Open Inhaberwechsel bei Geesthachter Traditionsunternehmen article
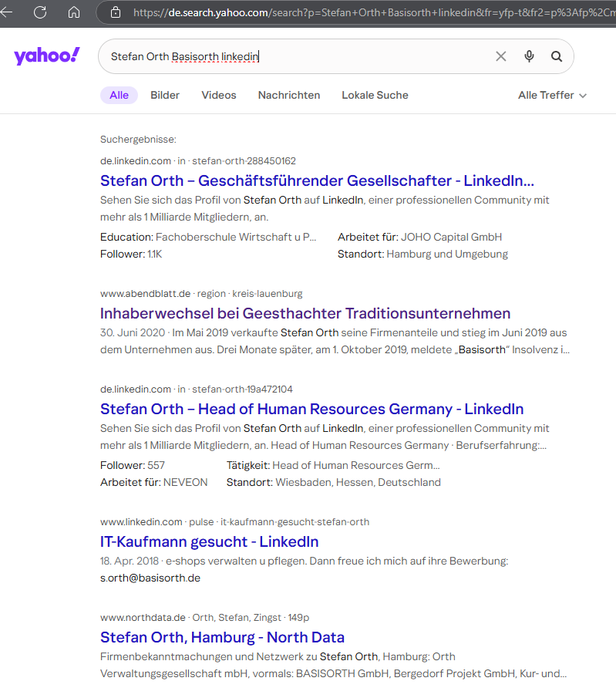This screenshot has width=616, height=698. click(x=305, y=313)
